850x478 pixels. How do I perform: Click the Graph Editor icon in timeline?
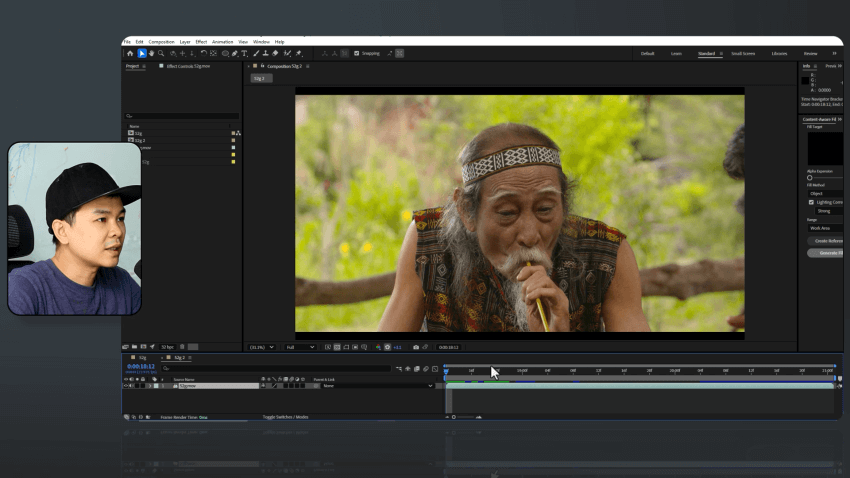[x=435, y=369]
